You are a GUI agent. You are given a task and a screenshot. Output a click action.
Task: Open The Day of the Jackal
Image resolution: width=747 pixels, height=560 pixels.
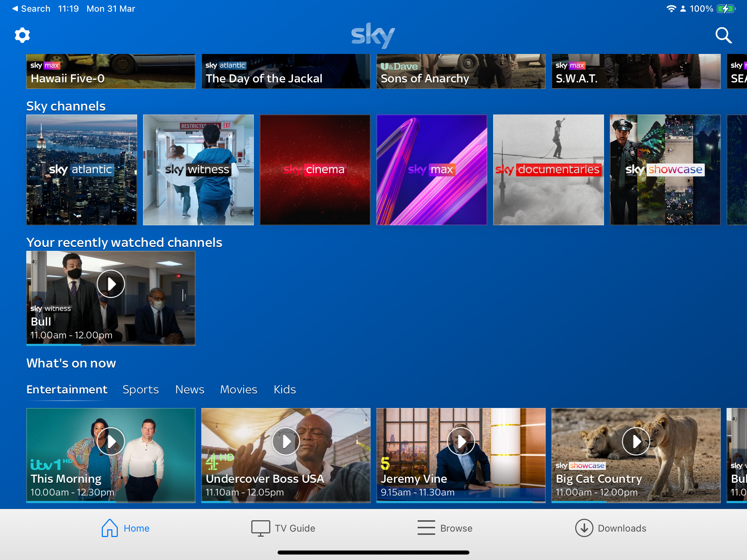click(286, 72)
